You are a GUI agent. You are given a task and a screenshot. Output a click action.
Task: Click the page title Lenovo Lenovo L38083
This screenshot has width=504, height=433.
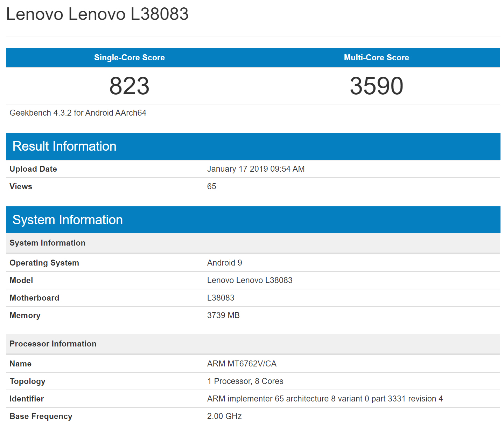click(x=97, y=14)
